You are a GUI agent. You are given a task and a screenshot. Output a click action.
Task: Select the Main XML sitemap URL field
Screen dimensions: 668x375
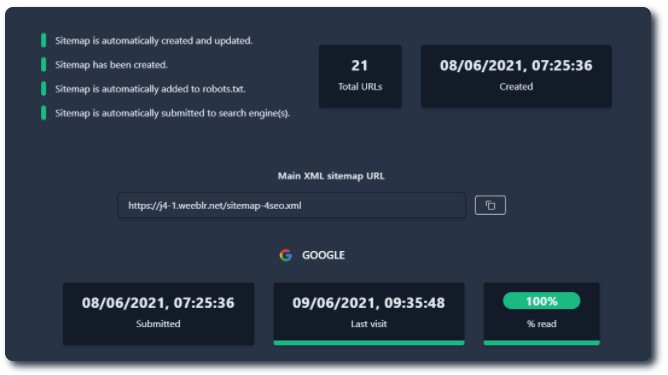point(291,205)
